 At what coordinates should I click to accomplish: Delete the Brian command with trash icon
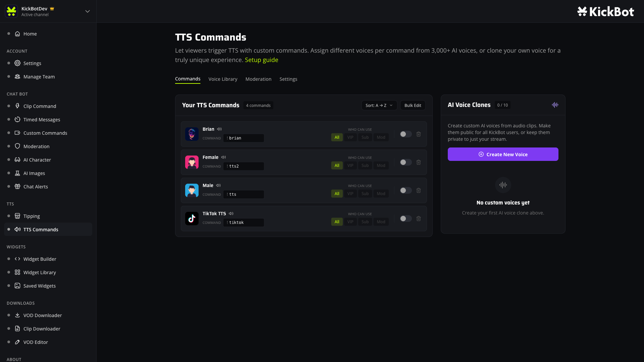(x=419, y=134)
